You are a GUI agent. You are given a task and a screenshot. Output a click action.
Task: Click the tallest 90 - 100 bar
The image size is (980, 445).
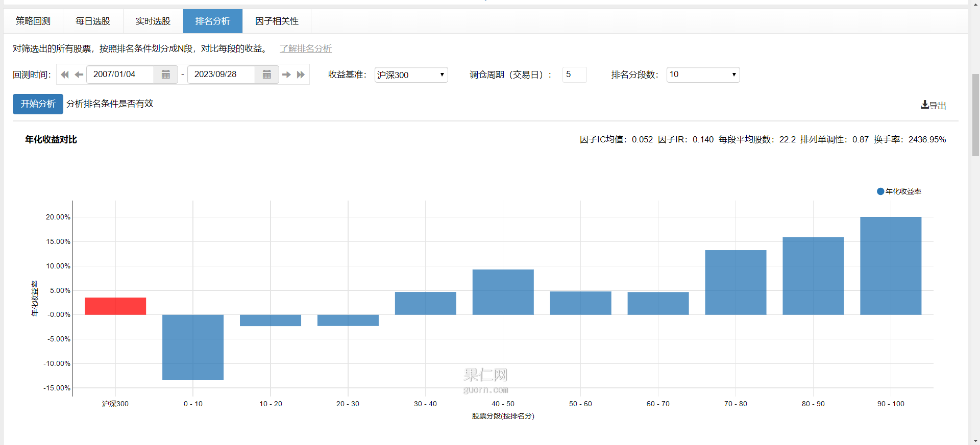891,265
